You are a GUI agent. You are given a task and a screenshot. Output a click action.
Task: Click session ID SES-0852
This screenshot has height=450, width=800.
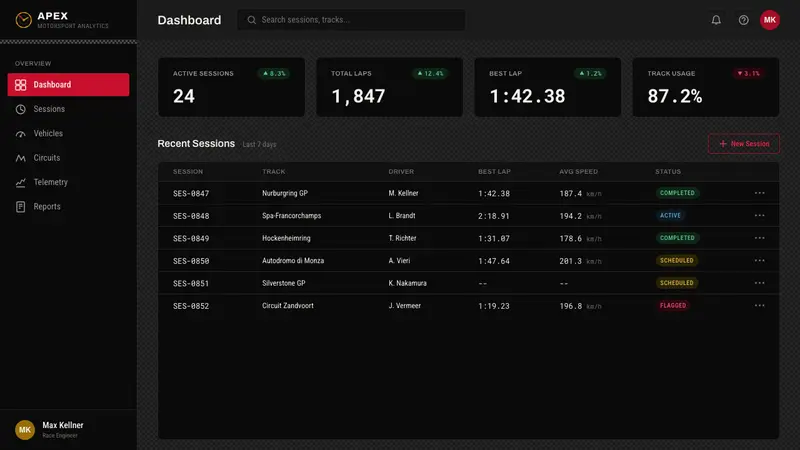[191, 306]
